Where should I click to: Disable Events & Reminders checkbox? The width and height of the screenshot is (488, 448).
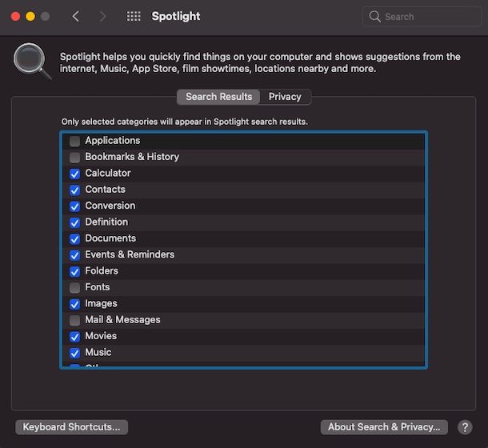pyautogui.click(x=74, y=255)
